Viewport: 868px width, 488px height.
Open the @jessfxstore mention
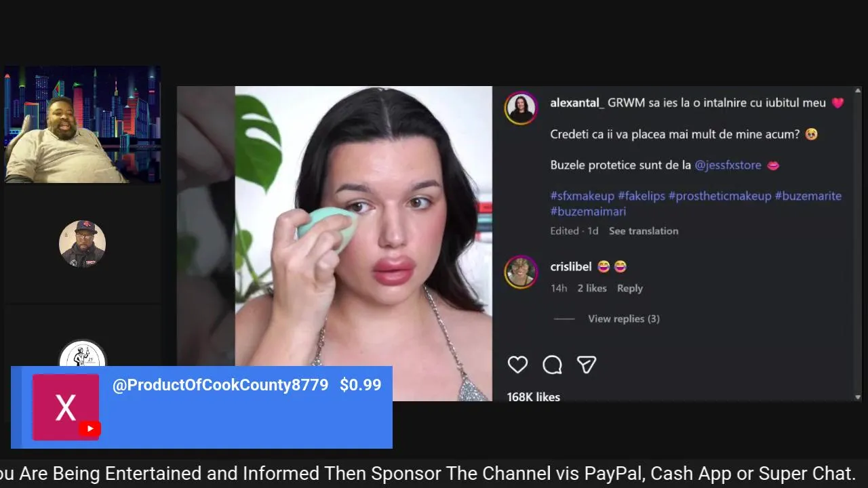[x=728, y=165]
